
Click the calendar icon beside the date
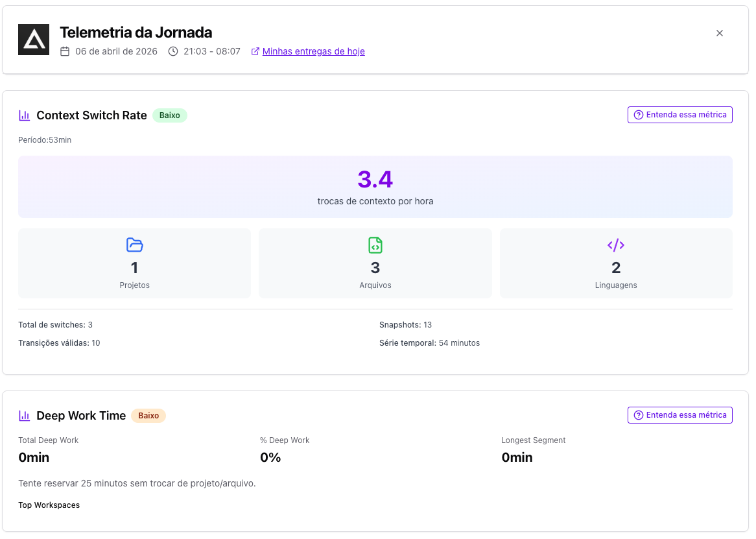[65, 51]
